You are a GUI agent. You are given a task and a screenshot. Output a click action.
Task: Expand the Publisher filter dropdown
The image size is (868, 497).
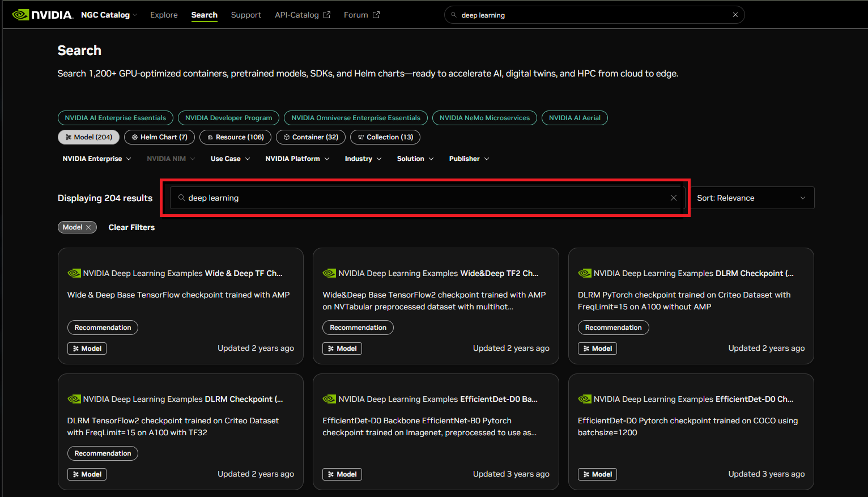[x=469, y=159]
